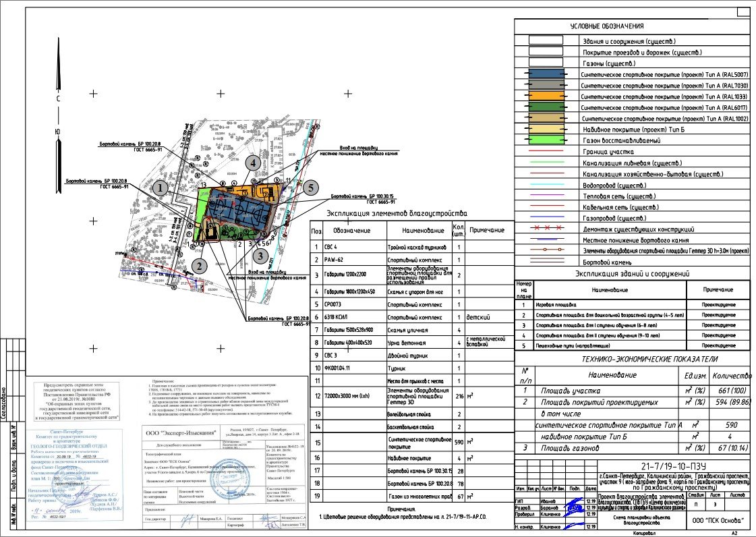Click the Скамья уличная cell
756x537 pixels.
point(419,330)
